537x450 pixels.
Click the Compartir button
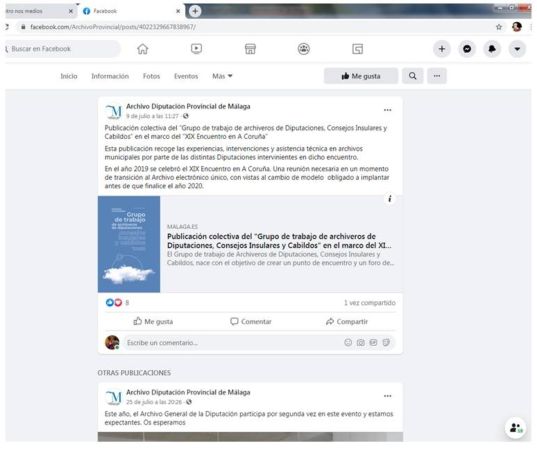[x=347, y=322]
